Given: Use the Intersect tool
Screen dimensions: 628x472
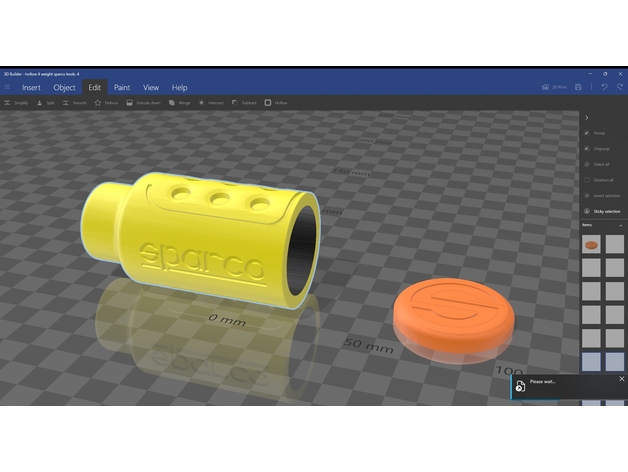Looking at the screenshot, I should pos(202,103).
